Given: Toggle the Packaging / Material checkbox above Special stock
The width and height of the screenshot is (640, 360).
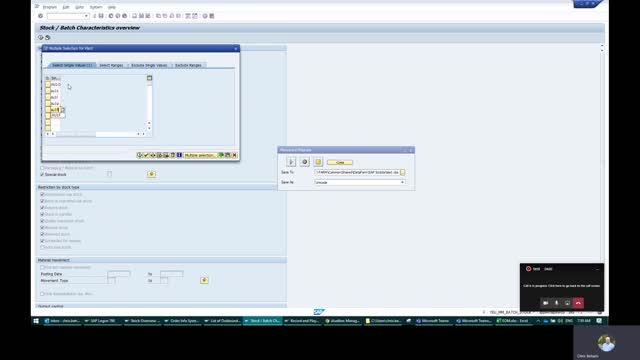Looking at the screenshot, I should 42,168.
